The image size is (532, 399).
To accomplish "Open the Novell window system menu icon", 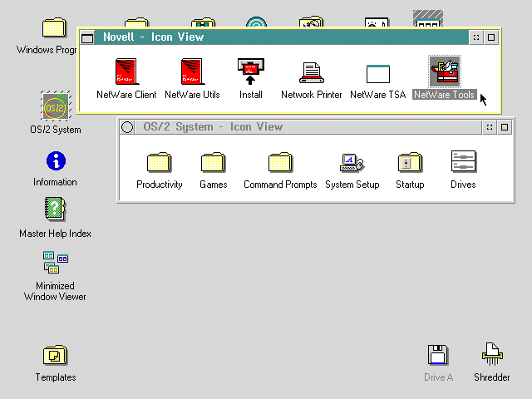I will [87, 37].
